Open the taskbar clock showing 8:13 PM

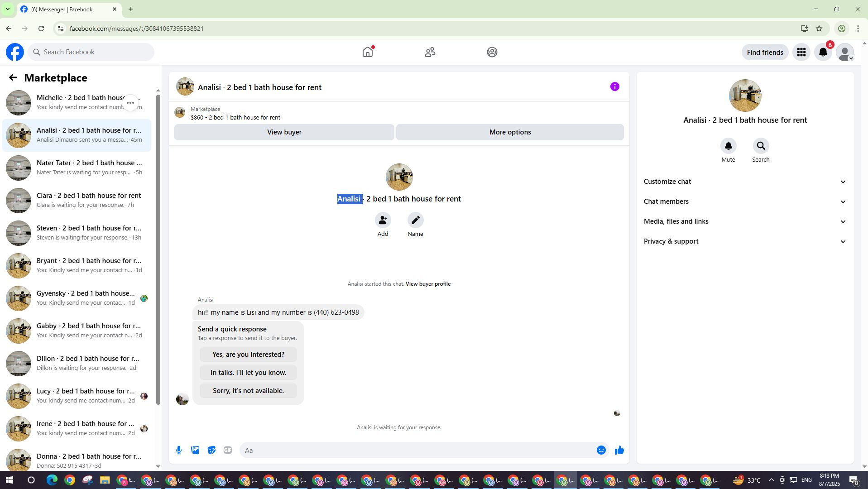[829, 480]
